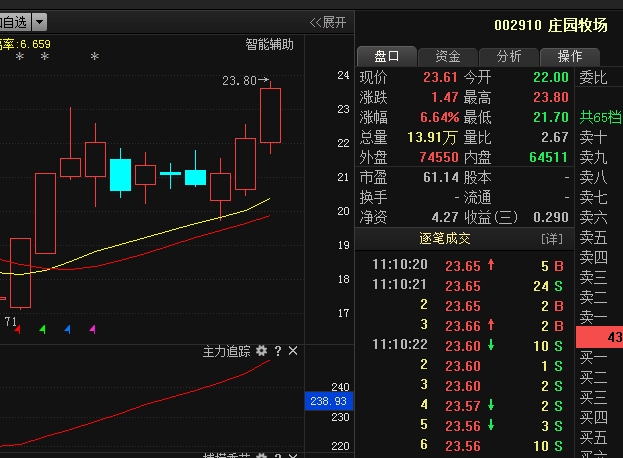Click the magenta triangle marker below chart
Screen dimensions: 623x458
point(93,329)
